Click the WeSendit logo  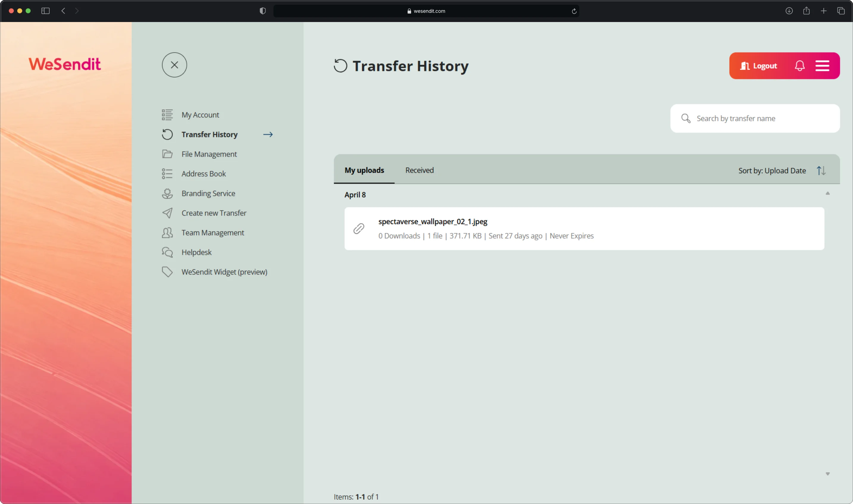click(x=65, y=64)
